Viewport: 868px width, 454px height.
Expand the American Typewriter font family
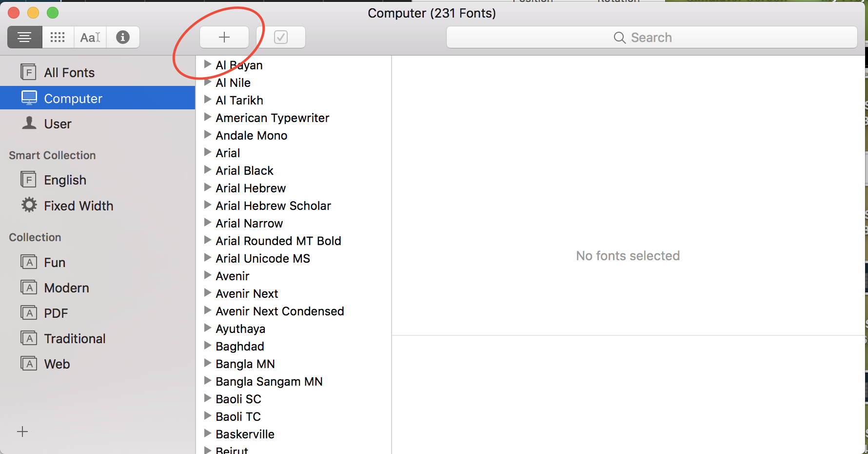pos(208,117)
